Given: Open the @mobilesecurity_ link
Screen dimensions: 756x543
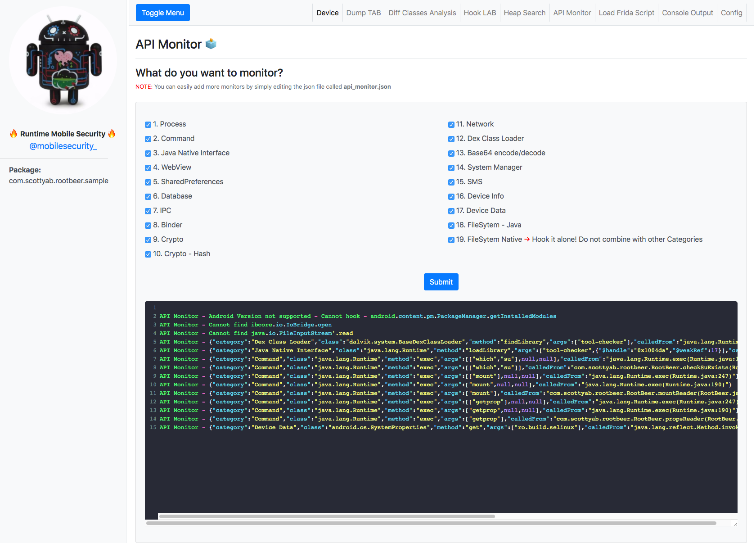Looking at the screenshot, I should pos(63,146).
